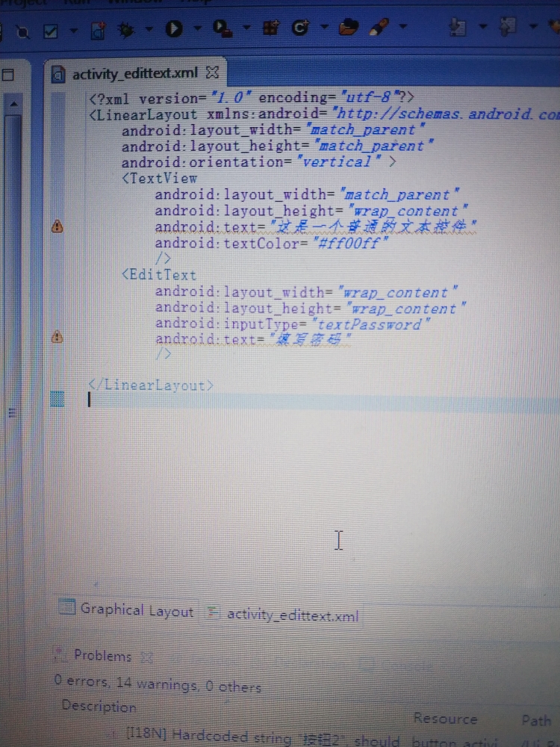Click the <EditText tag in the editor
This screenshot has width=560, height=747.
pyautogui.click(x=159, y=276)
